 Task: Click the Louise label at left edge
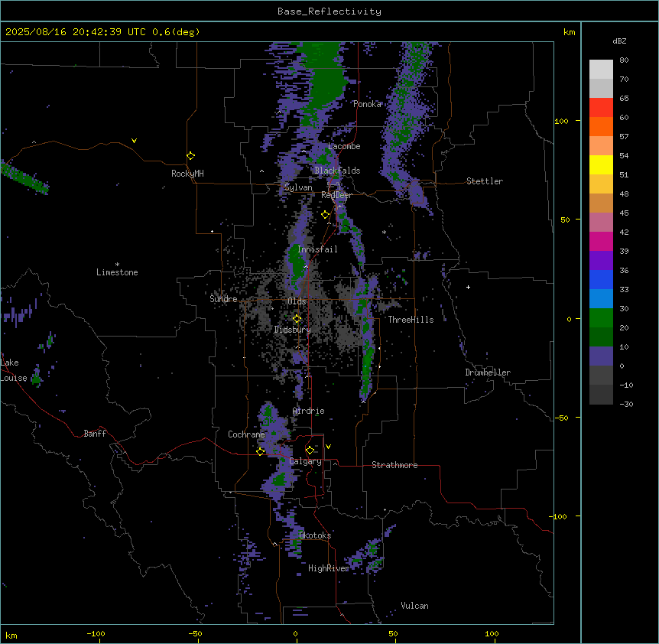pyautogui.click(x=14, y=378)
